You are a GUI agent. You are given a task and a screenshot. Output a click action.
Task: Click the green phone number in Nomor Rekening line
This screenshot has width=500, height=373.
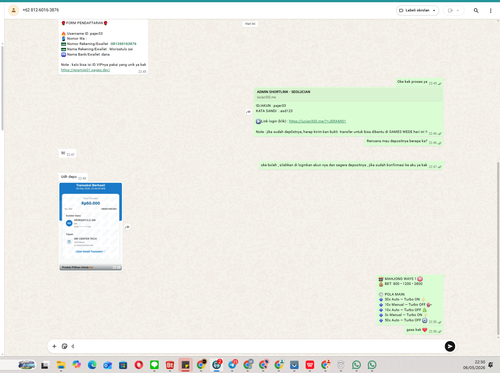(x=123, y=44)
